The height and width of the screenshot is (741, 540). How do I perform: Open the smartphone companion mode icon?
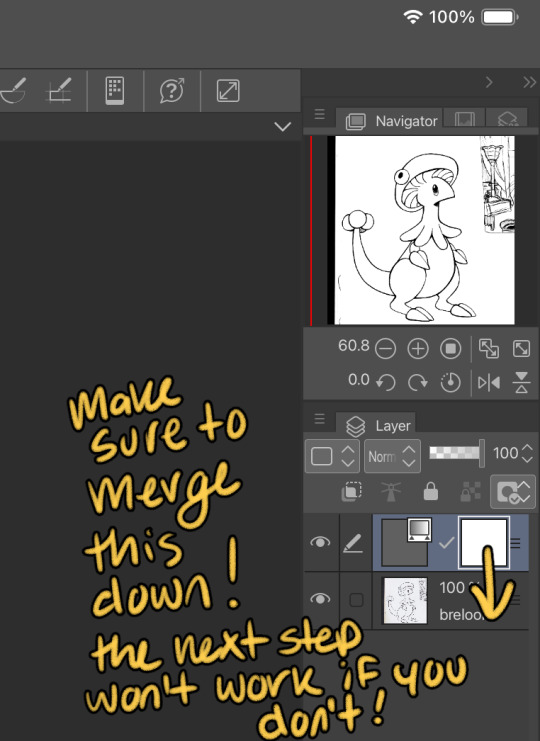click(x=114, y=90)
